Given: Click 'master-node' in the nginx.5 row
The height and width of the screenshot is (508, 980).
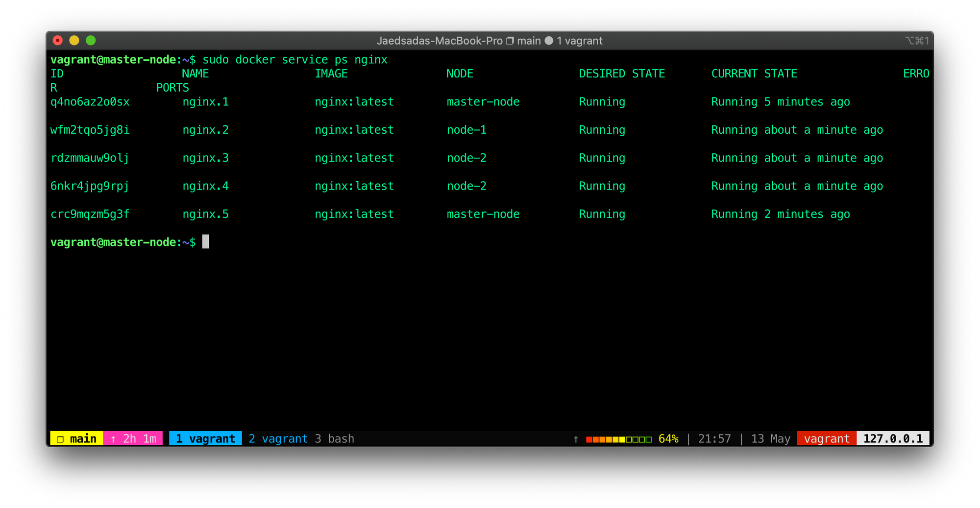Looking at the screenshot, I should coord(483,214).
